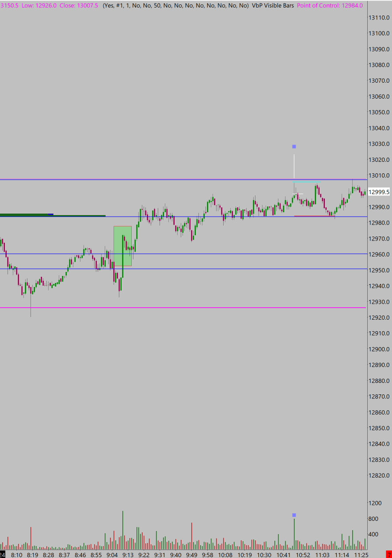Viewport: 392px width, 558px height.
Task: Click the 13010.0 price scale label
Action: pyautogui.click(x=379, y=176)
